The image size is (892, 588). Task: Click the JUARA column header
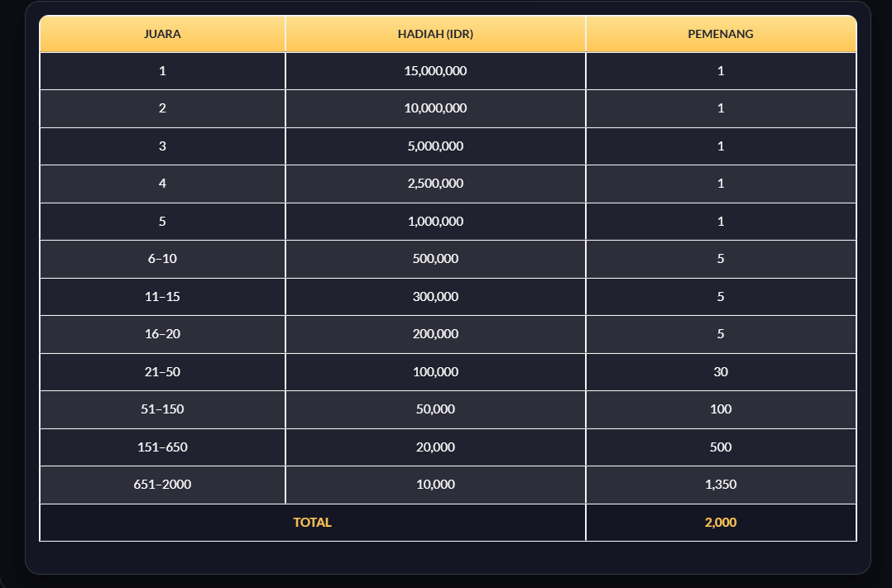pos(162,34)
